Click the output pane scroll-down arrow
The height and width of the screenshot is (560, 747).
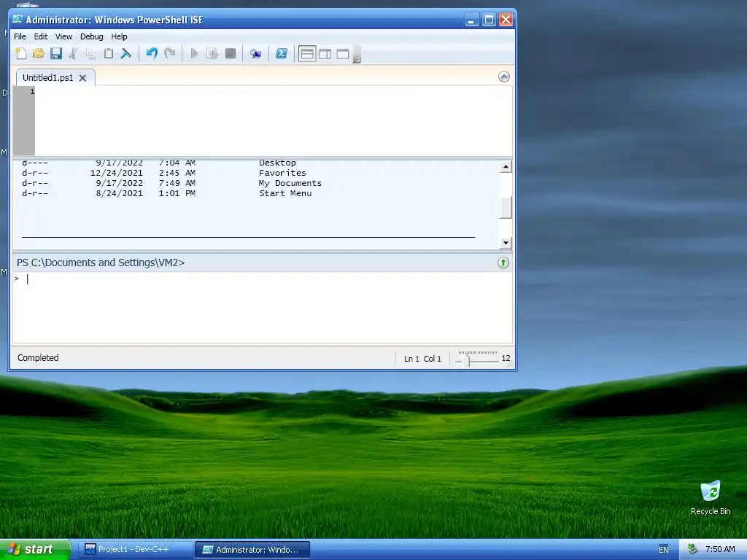[506, 243]
